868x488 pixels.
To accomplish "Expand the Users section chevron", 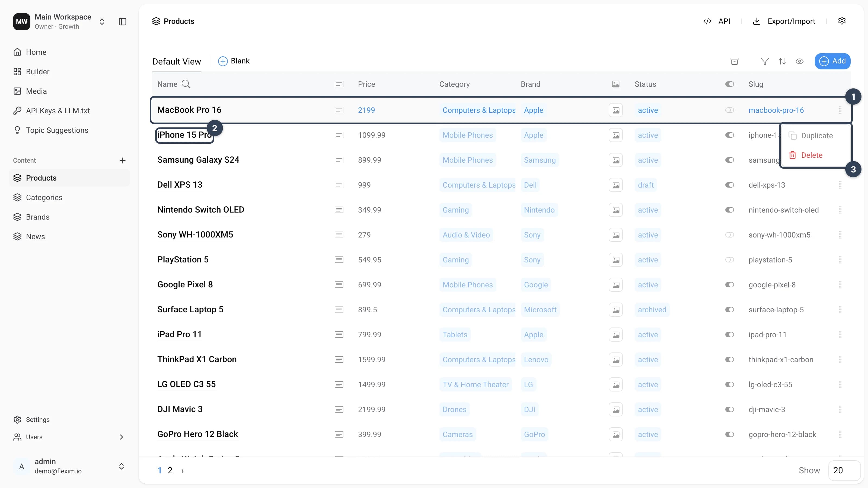I will click(x=121, y=437).
